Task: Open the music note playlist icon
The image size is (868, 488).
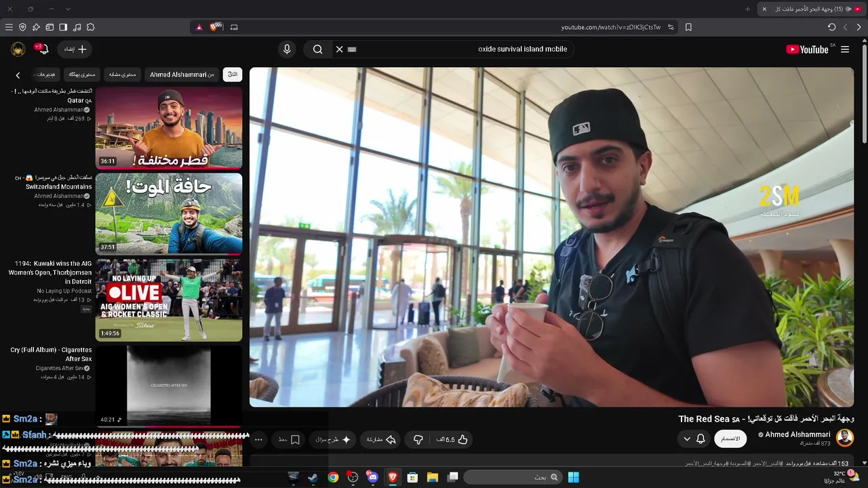Action: [x=77, y=27]
